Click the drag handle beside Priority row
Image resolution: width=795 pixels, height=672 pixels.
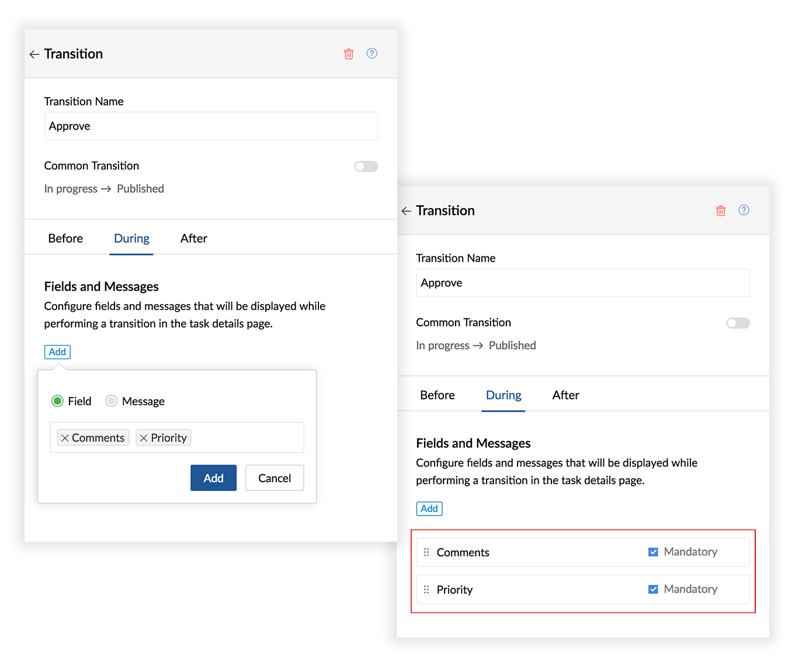point(426,590)
